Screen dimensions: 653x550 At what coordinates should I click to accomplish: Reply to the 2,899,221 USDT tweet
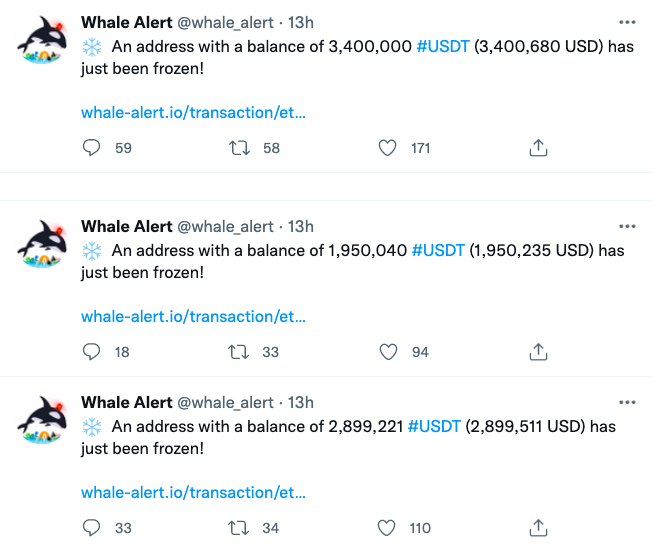coord(91,528)
